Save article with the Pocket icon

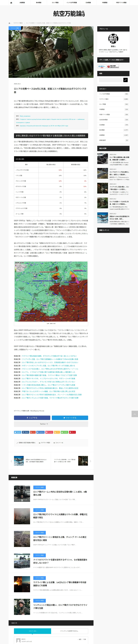pos(49,432)
